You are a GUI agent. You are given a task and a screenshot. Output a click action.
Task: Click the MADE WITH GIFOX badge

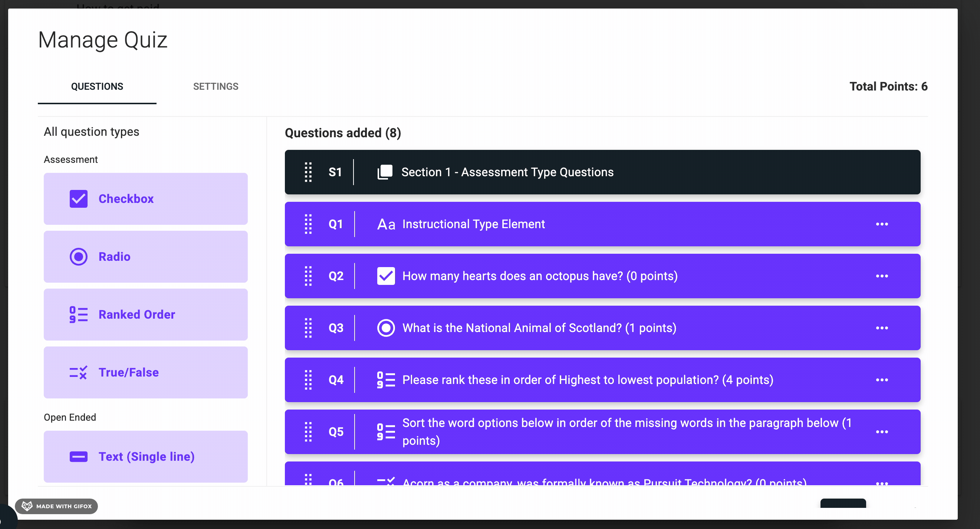(x=56, y=506)
